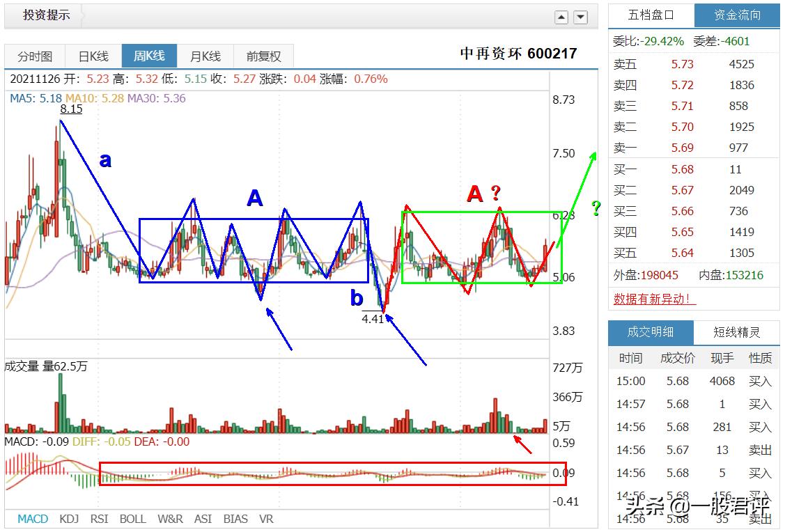This screenshot has height=532, width=785.
Task: Click the 卖四 price 5.72
Action: click(x=683, y=85)
